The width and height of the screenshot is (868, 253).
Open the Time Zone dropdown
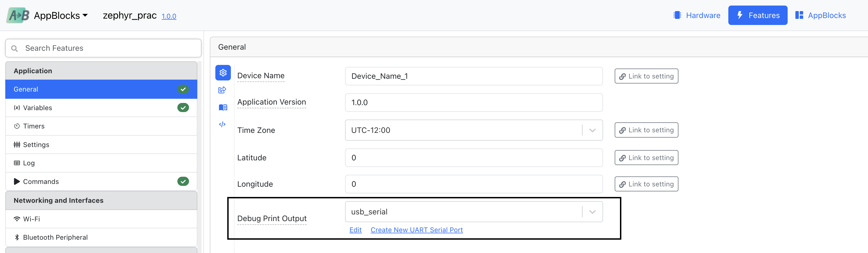(474, 130)
